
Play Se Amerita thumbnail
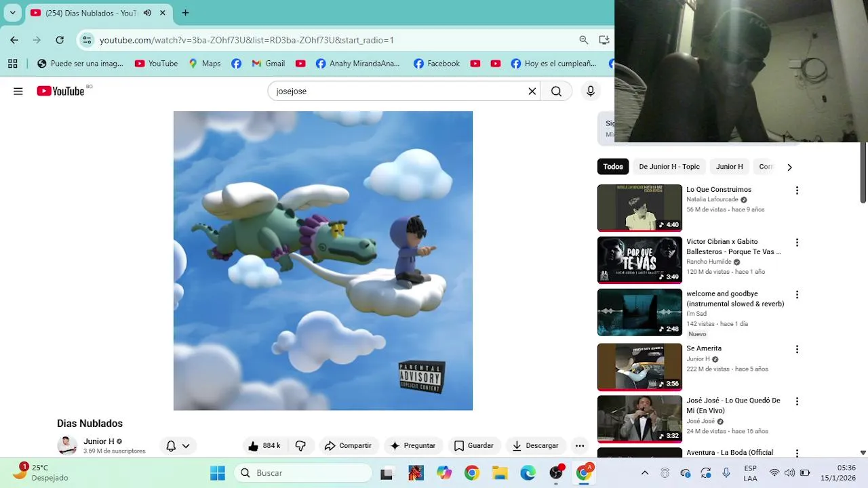click(639, 367)
